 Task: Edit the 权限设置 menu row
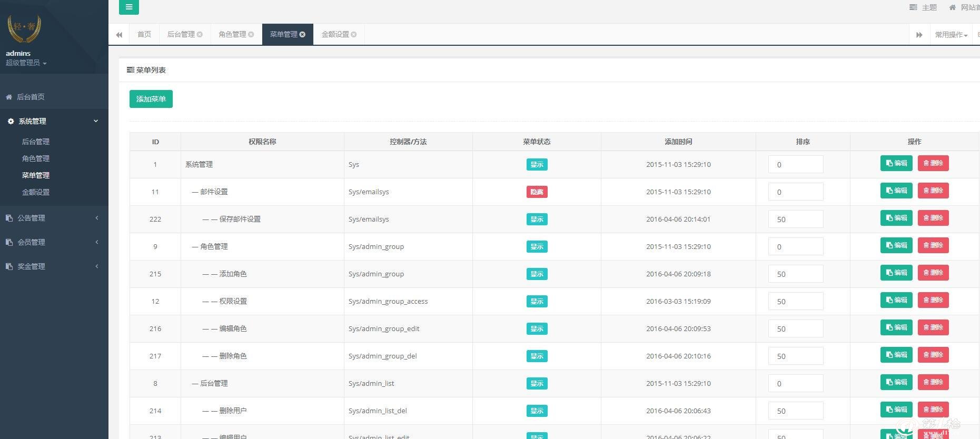[896, 300]
